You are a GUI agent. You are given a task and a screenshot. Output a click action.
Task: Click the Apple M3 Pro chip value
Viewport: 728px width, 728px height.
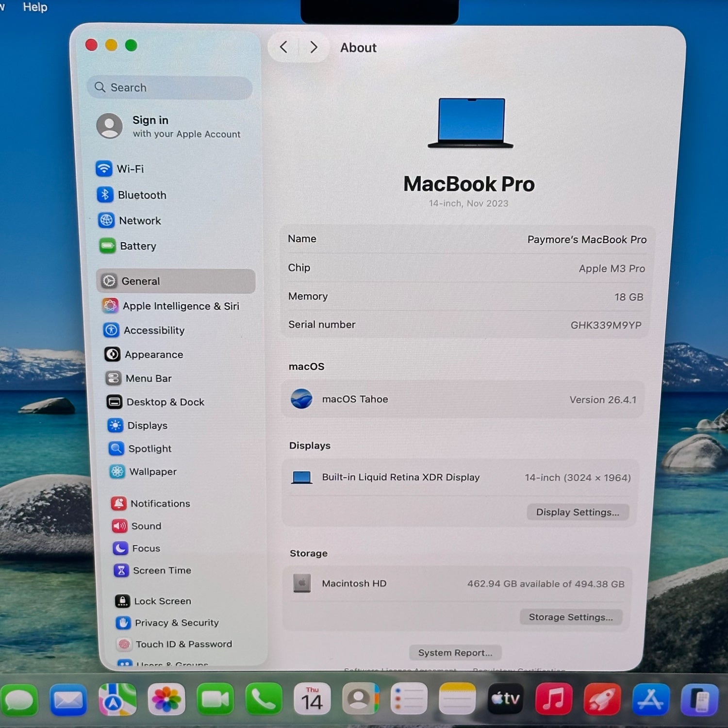coord(612,268)
